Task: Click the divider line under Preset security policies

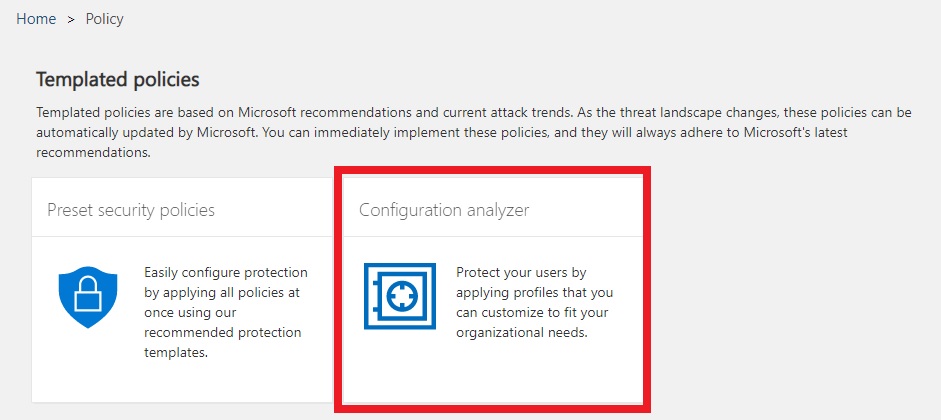Action: point(181,237)
